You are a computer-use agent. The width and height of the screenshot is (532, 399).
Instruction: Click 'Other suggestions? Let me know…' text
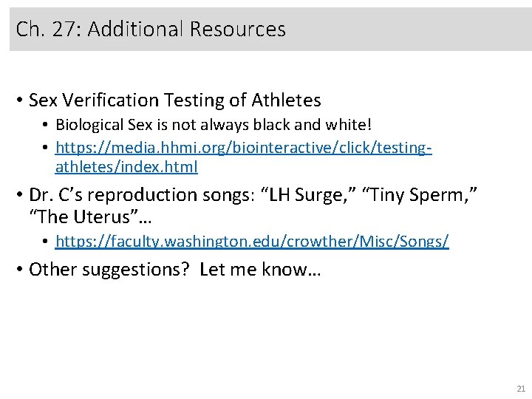[x=174, y=270]
